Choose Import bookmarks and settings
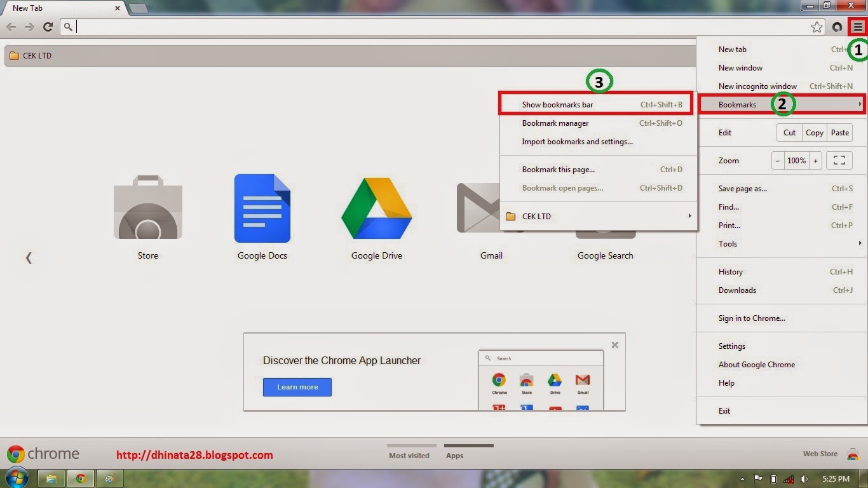The width and height of the screenshot is (868, 488). pyautogui.click(x=599, y=141)
